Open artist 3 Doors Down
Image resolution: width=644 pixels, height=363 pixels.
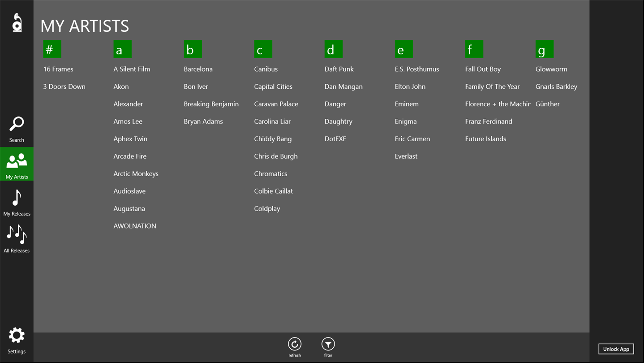tap(64, 86)
